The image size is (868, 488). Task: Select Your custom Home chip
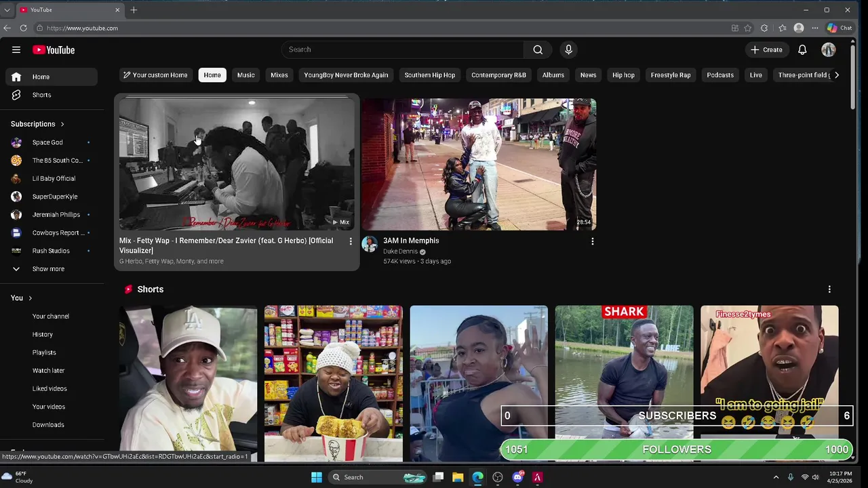click(155, 75)
